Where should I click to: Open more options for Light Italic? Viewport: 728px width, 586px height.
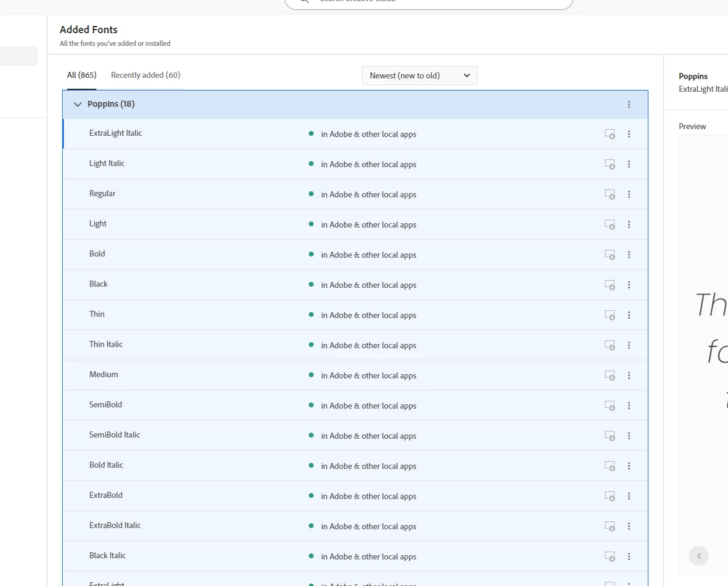pos(629,164)
